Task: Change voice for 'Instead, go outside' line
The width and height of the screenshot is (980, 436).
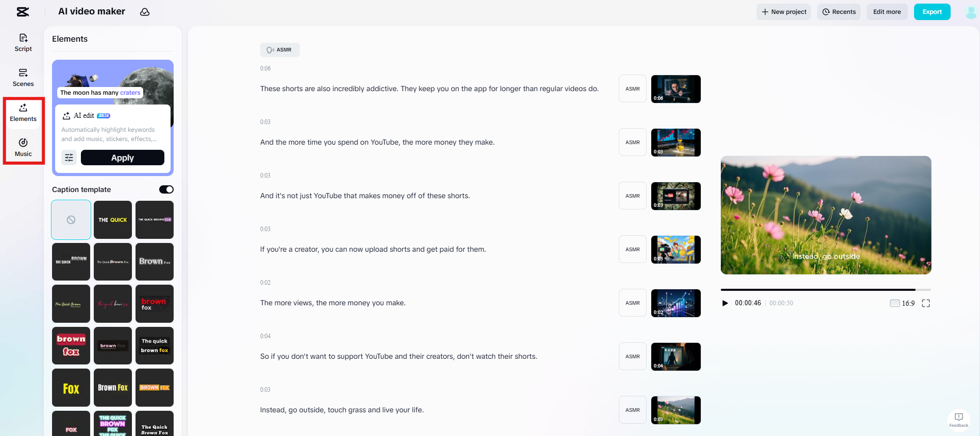Action: click(x=633, y=410)
